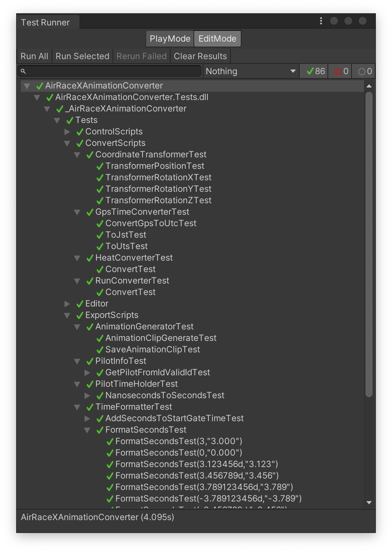This screenshot has height=552, width=392.
Task: Click the scroll down arrow icon
Action: [369, 503]
